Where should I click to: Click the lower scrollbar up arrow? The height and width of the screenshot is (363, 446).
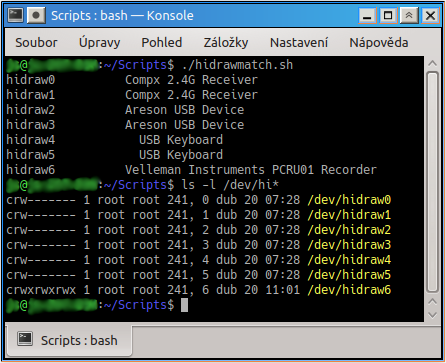[432, 302]
